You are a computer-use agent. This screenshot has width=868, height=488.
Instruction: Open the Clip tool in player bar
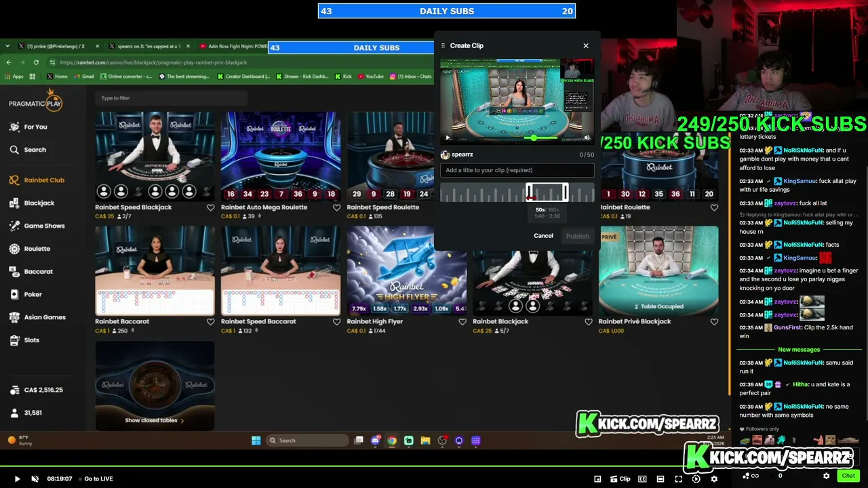[620, 479]
